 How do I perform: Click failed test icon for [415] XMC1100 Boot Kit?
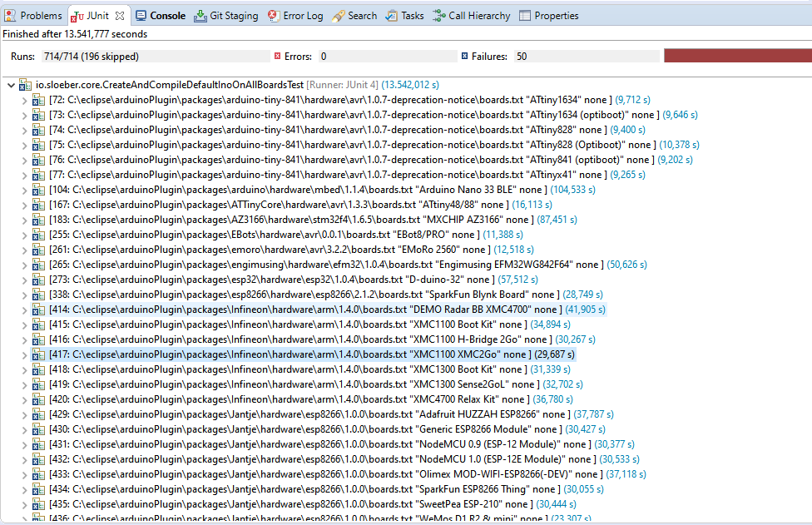coord(39,325)
